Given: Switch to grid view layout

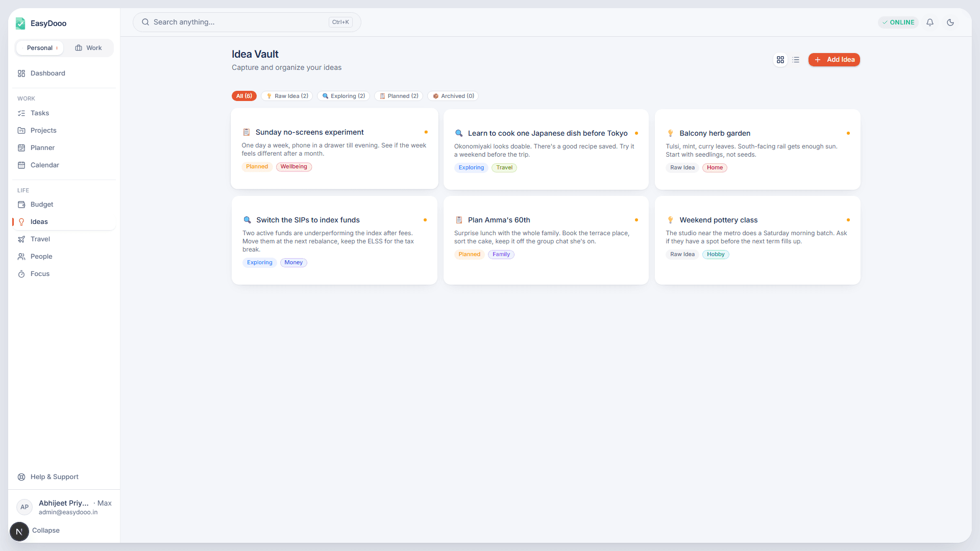Looking at the screenshot, I should (x=780, y=60).
